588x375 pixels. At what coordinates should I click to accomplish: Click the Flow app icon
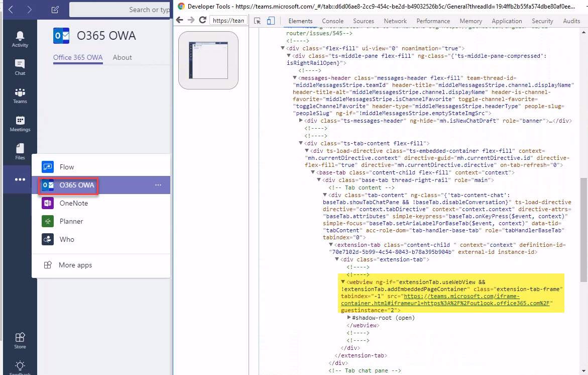48,167
